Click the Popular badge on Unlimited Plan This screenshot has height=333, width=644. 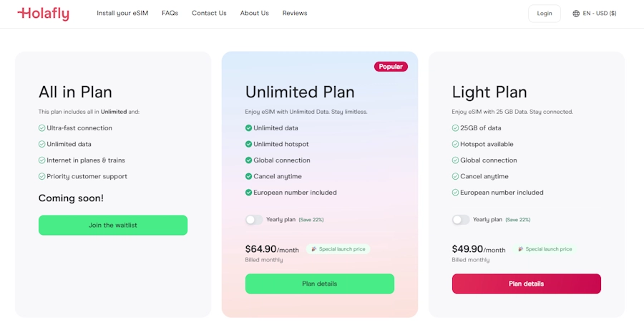(x=391, y=67)
